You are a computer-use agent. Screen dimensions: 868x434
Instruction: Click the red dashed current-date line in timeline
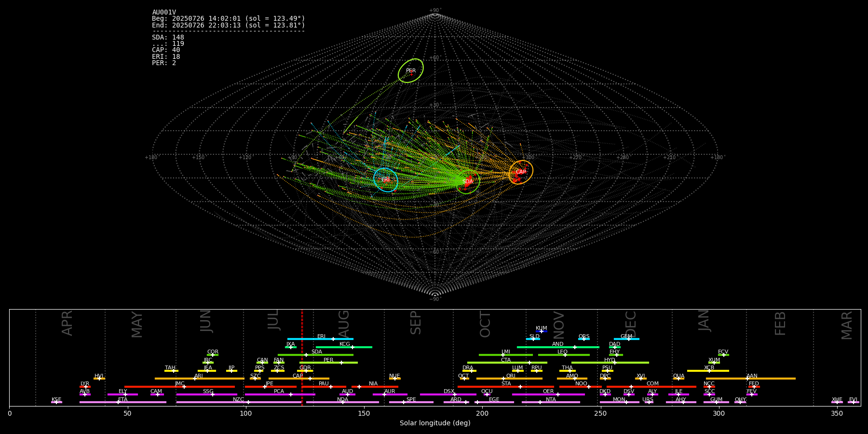(x=302, y=358)
